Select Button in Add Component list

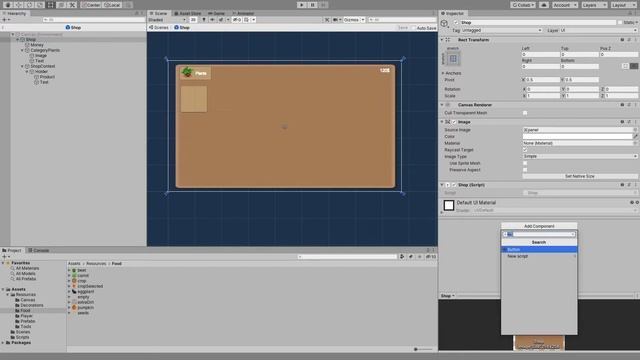(539, 249)
